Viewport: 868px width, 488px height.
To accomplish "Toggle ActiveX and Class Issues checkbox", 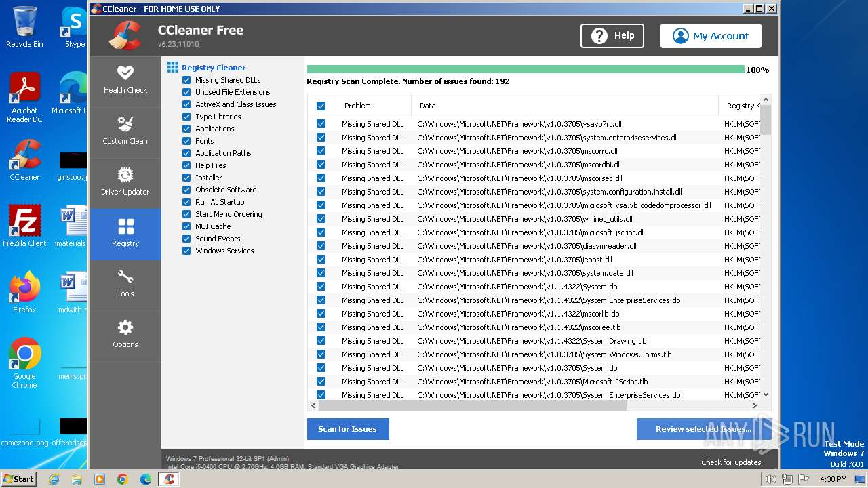I will tap(186, 104).
